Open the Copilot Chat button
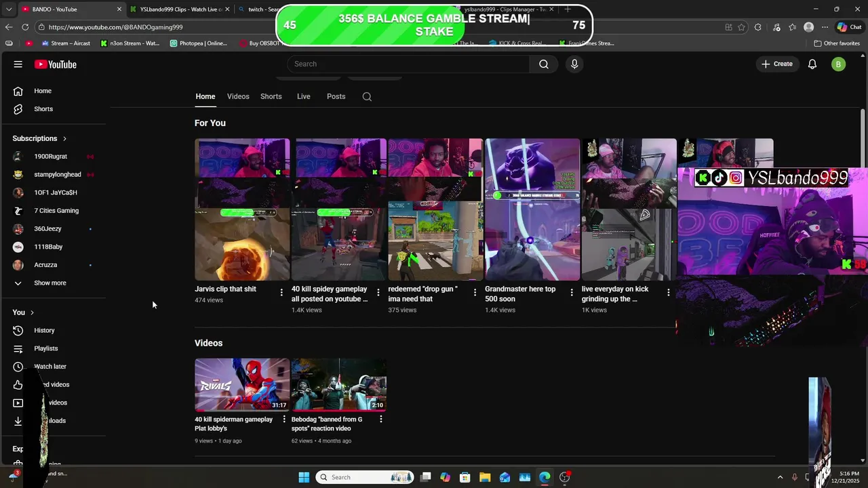 tap(849, 27)
